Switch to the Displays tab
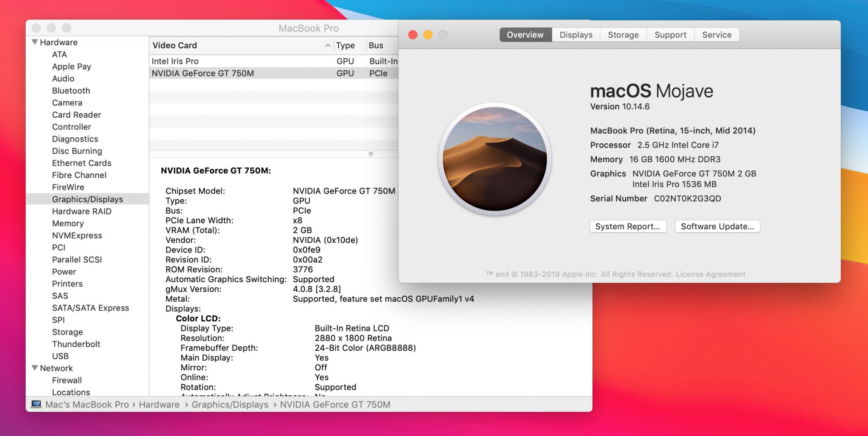The height and width of the screenshot is (436, 868). pyautogui.click(x=576, y=35)
